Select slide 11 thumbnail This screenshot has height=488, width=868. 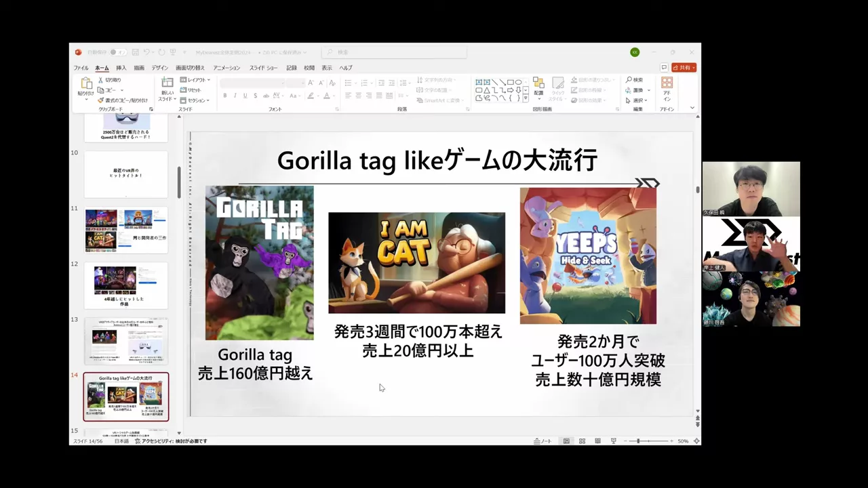126,230
